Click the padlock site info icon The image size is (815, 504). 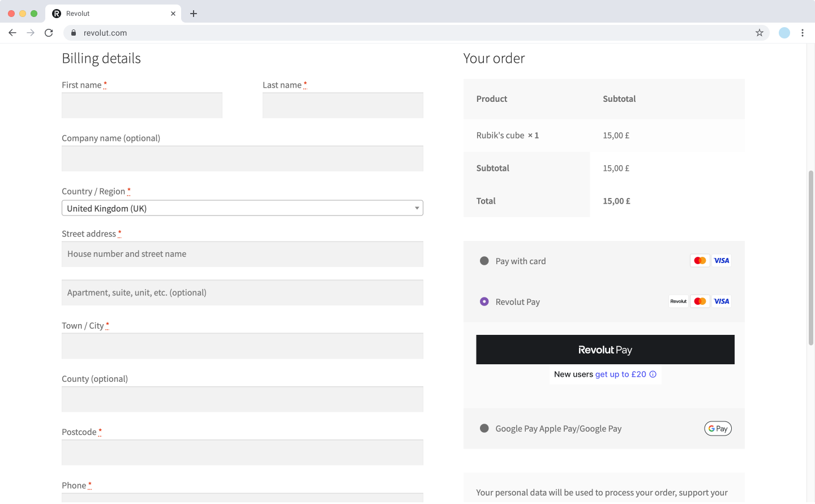(74, 33)
